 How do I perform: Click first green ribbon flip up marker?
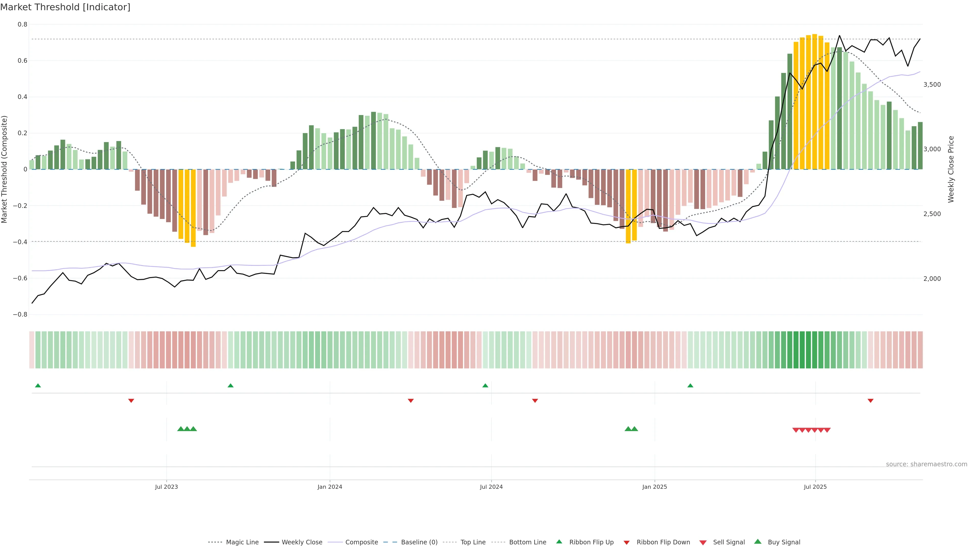point(38,386)
